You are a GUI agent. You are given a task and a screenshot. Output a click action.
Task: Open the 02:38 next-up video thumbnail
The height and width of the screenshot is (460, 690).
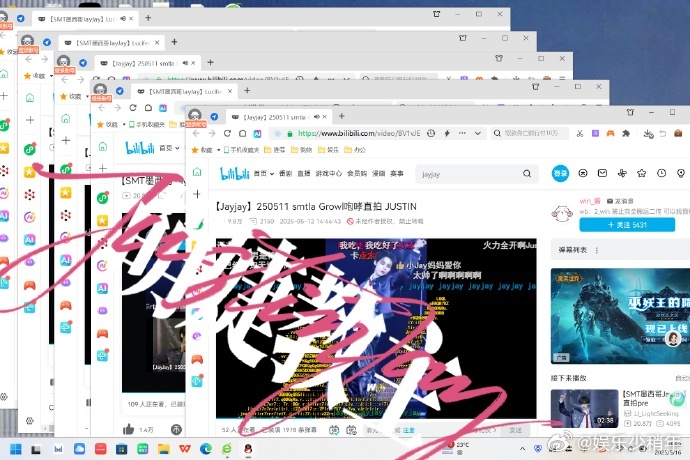584,408
